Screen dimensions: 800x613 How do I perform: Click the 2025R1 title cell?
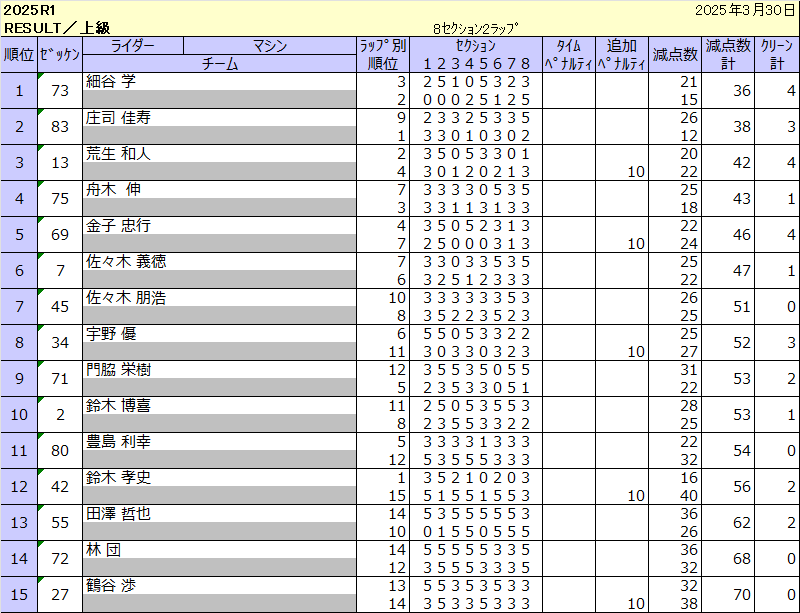pos(30,10)
